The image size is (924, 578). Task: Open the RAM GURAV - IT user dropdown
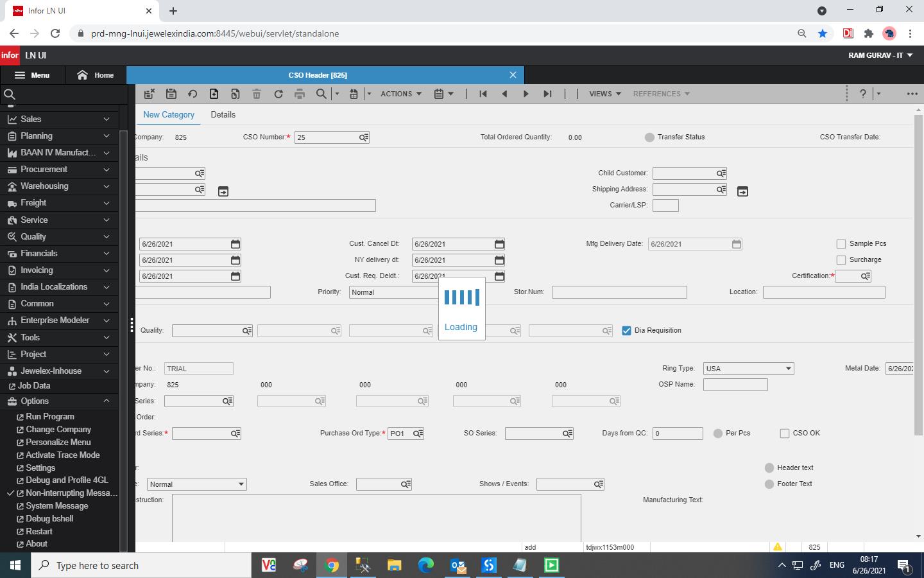(x=880, y=55)
